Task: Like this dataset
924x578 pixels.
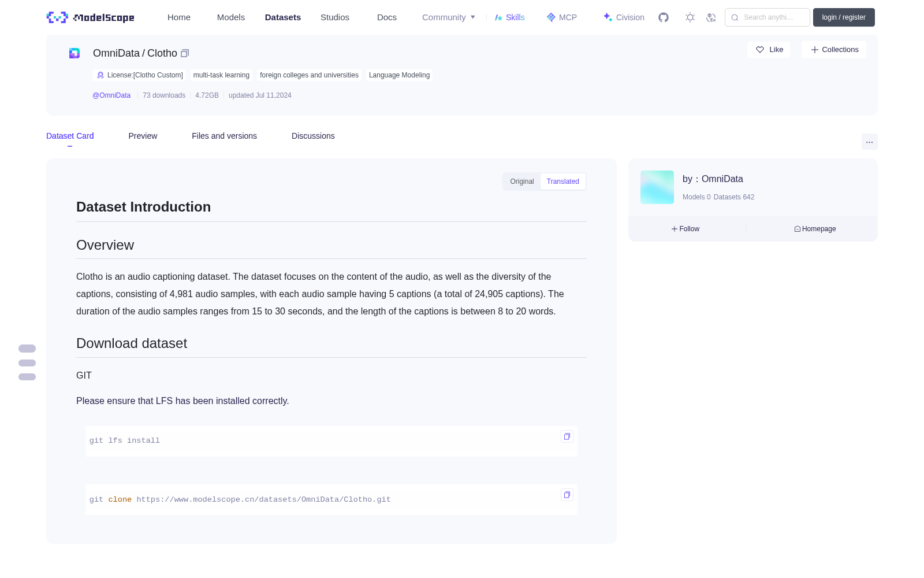Action: [769, 50]
